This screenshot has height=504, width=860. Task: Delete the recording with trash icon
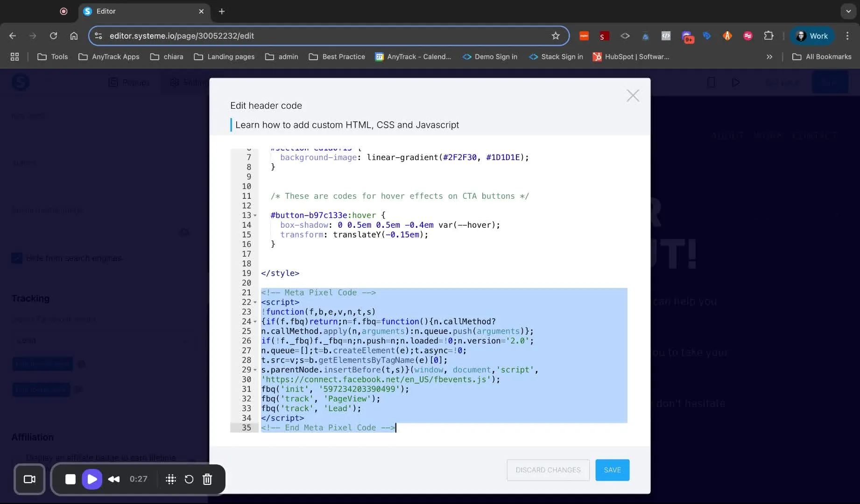[x=207, y=479]
